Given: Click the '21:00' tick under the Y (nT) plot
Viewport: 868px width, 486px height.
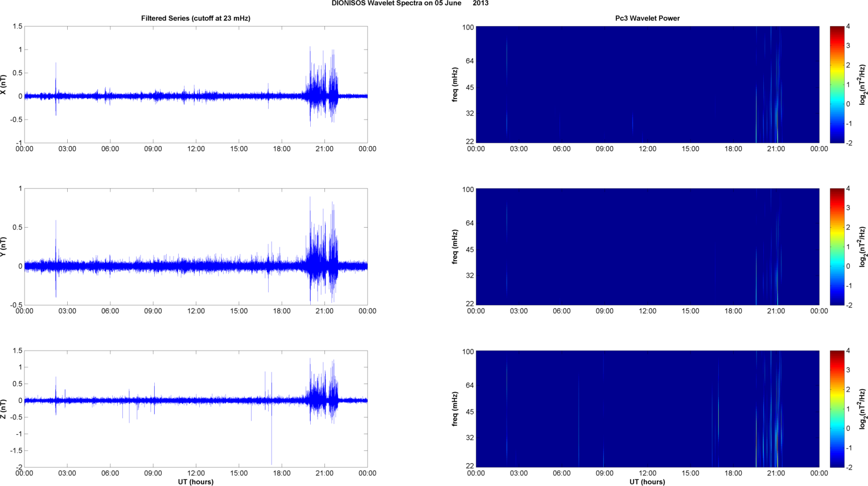Looking at the screenshot, I should tap(324, 311).
